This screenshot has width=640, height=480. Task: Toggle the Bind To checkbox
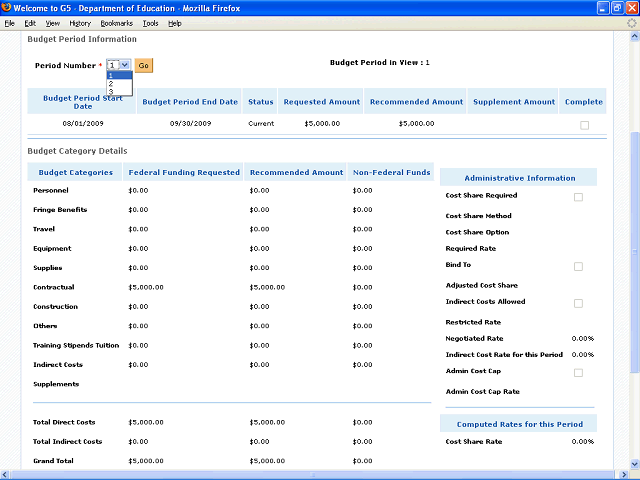click(578, 267)
